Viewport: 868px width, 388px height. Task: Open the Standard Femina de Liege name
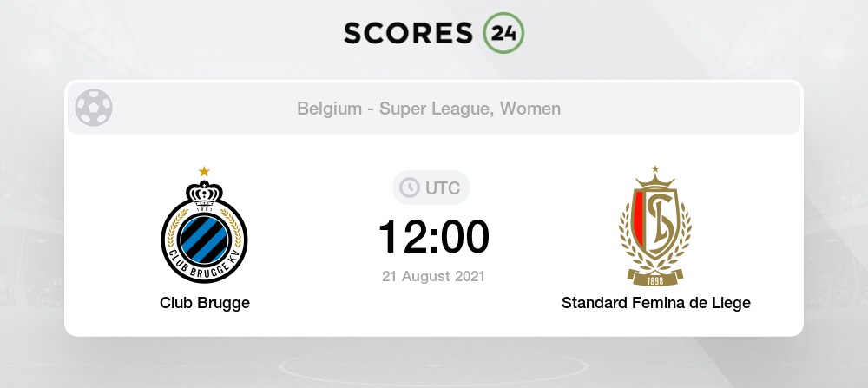[655, 303]
